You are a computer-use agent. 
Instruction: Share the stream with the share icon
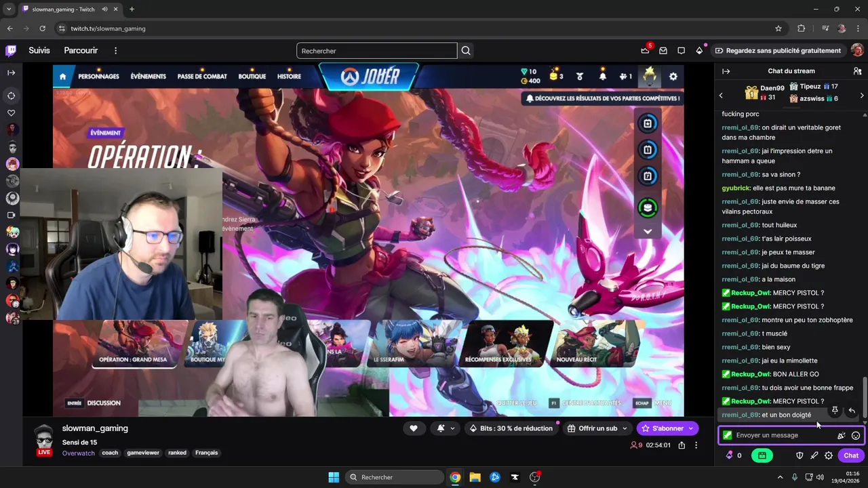pyautogui.click(x=682, y=445)
